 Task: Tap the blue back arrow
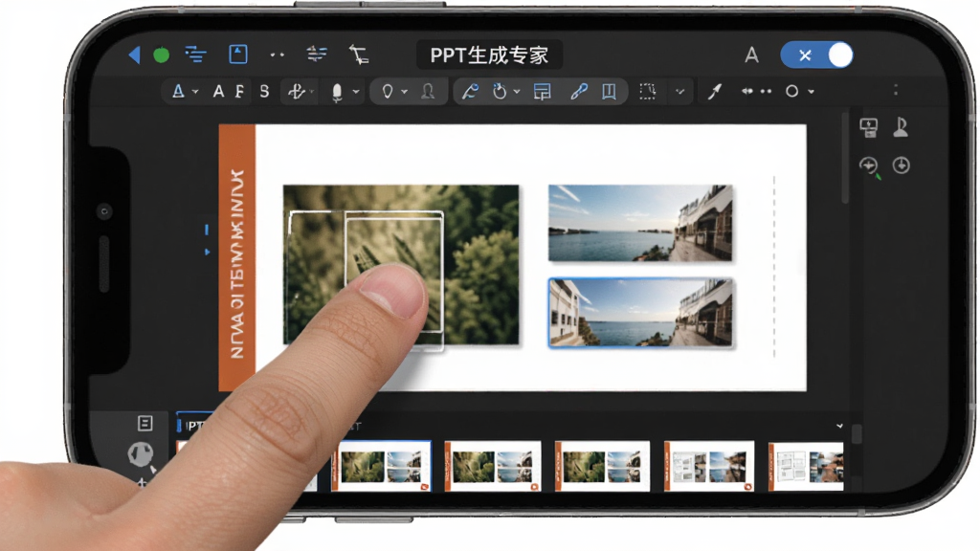(134, 55)
